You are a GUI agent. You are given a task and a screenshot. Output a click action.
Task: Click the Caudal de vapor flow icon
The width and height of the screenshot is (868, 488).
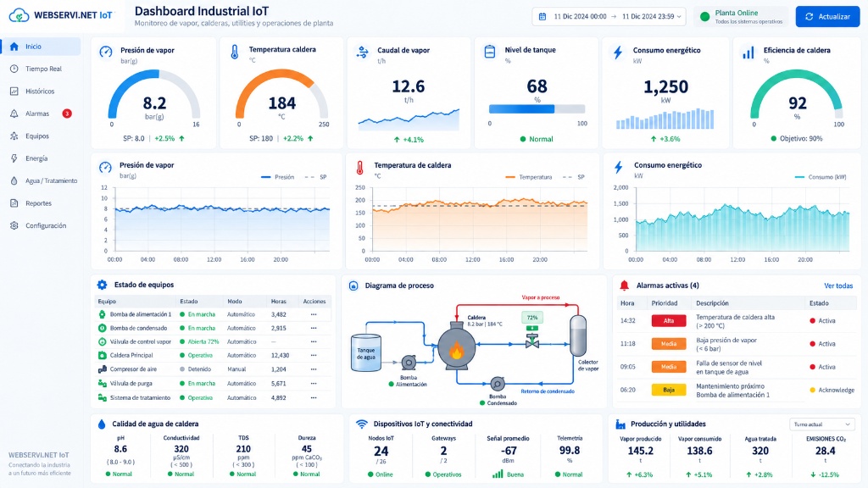(363, 52)
